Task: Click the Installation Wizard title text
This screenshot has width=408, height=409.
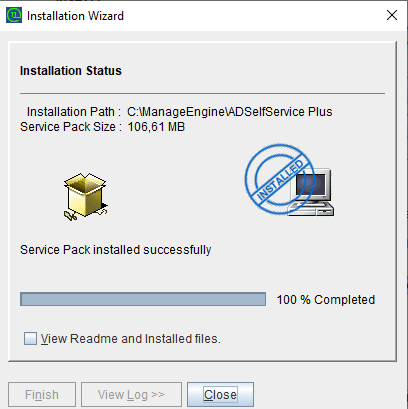Action: pos(75,16)
